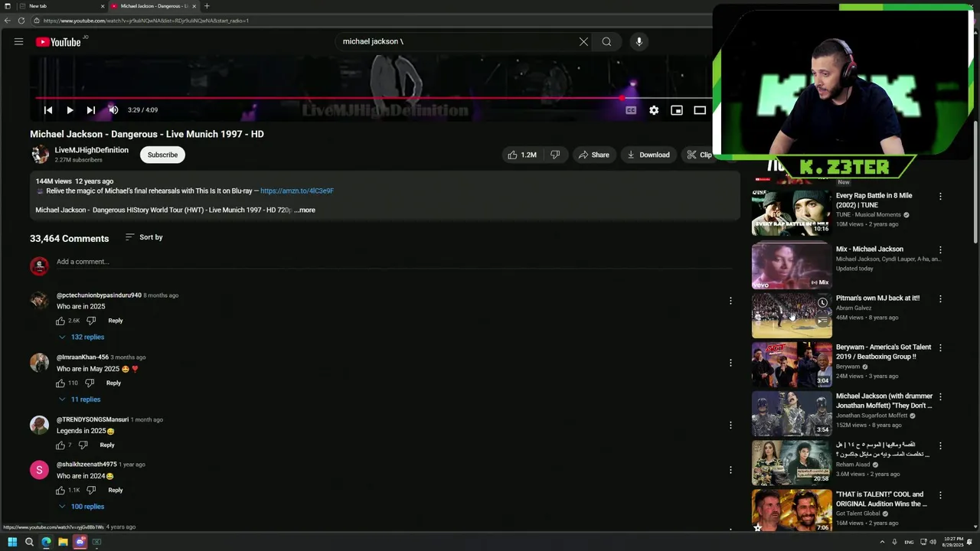Open a new browser tab
This screenshot has height=551, width=980.
[207, 6]
